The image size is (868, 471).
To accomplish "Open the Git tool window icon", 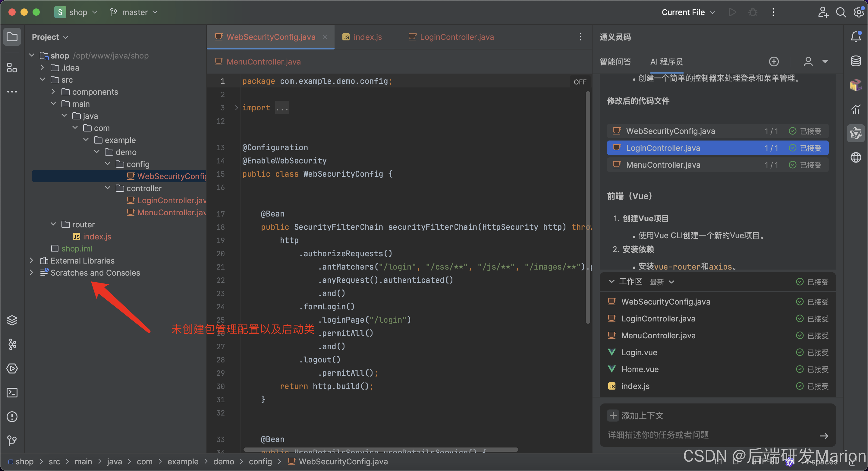I will point(12,441).
